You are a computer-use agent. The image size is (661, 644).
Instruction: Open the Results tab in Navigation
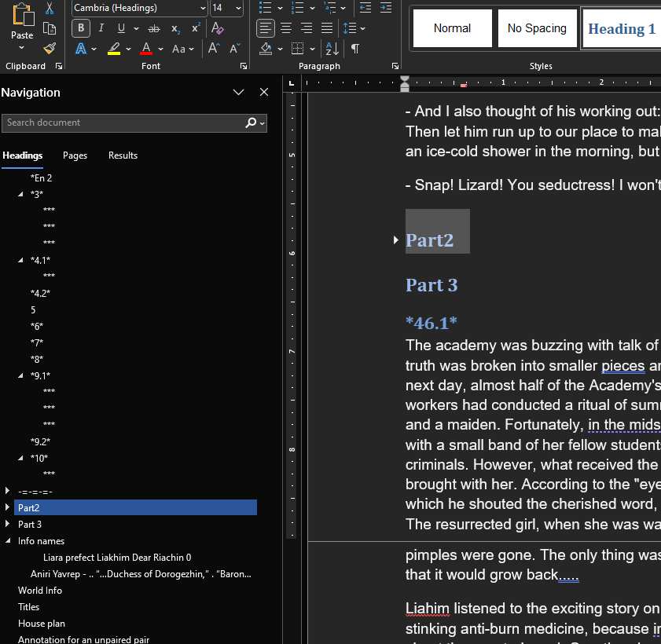pyautogui.click(x=123, y=156)
